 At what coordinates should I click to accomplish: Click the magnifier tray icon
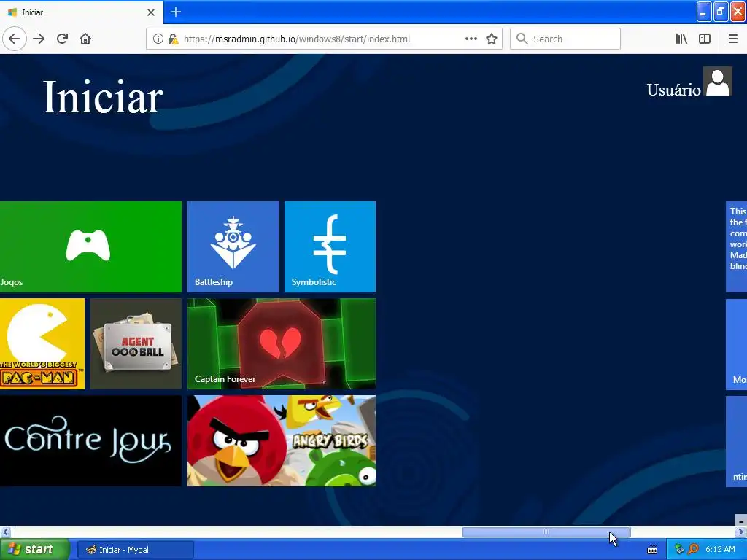(693, 550)
